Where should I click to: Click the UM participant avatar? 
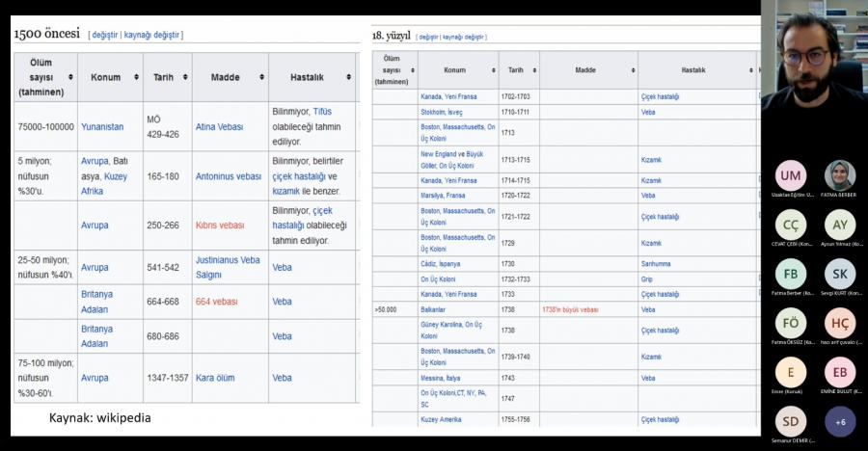(x=791, y=175)
